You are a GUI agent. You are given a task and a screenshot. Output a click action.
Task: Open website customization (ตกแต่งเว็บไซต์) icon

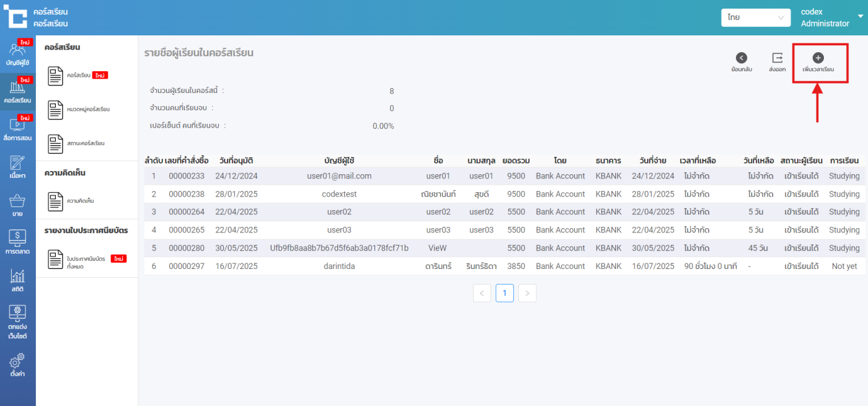click(x=17, y=322)
